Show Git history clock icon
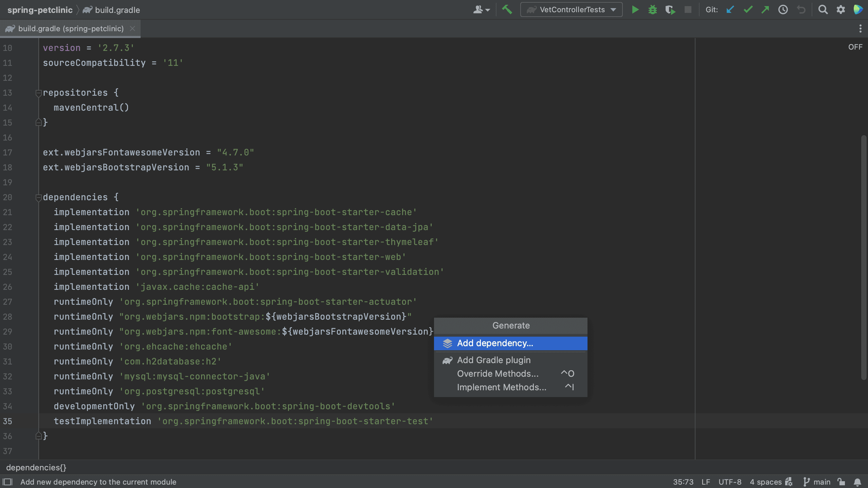Viewport: 868px width, 488px height. pyautogui.click(x=783, y=10)
